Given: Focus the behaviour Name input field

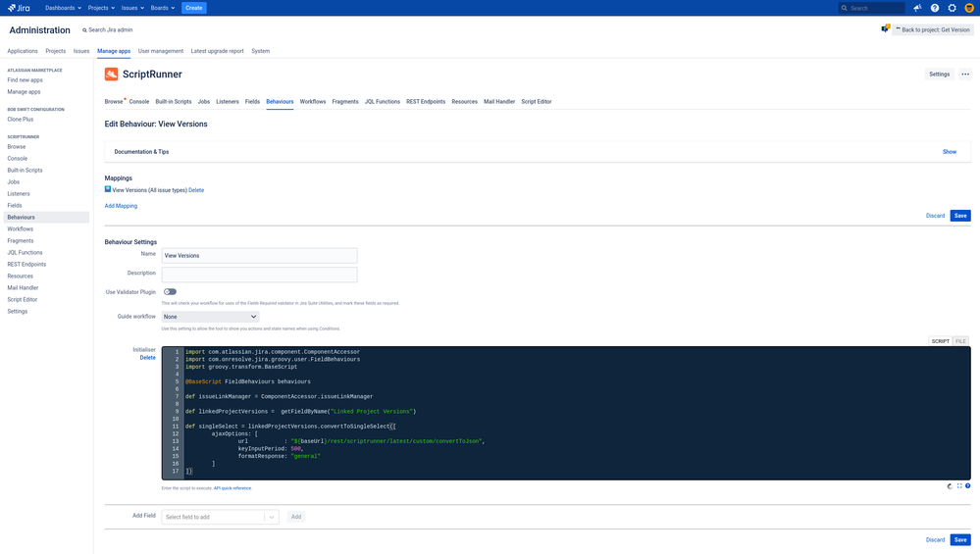Looking at the screenshot, I should 259,256.
